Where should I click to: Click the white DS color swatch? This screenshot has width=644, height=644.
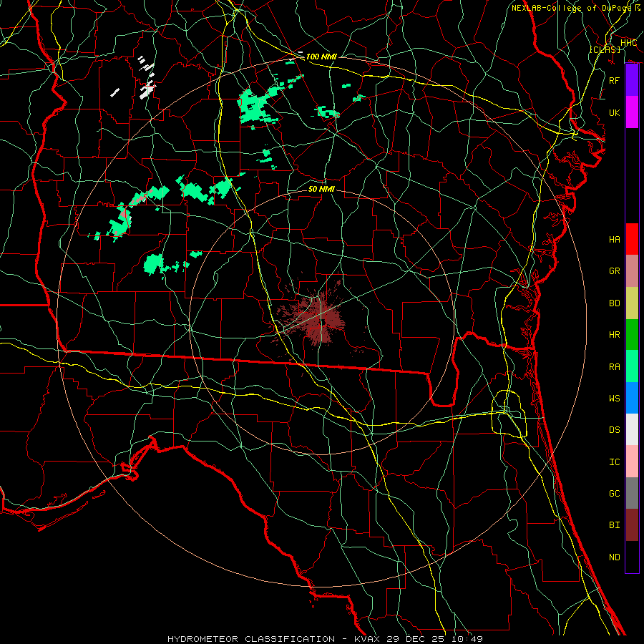point(632,429)
